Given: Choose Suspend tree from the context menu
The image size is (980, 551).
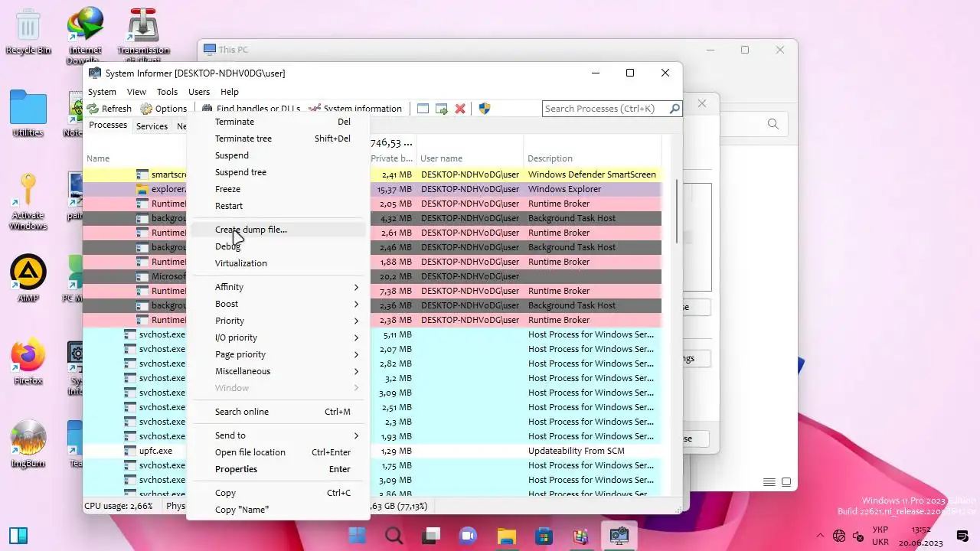Looking at the screenshot, I should pos(279,172).
